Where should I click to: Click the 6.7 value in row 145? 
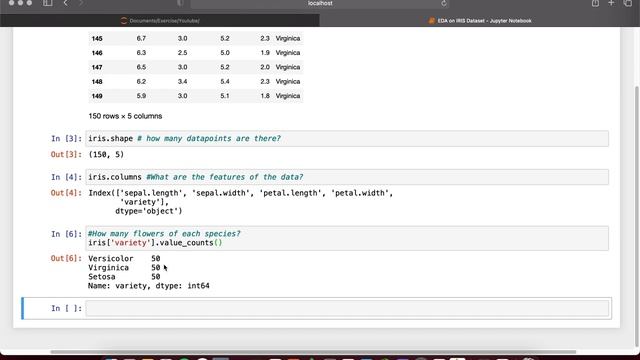pyautogui.click(x=141, y=38)
